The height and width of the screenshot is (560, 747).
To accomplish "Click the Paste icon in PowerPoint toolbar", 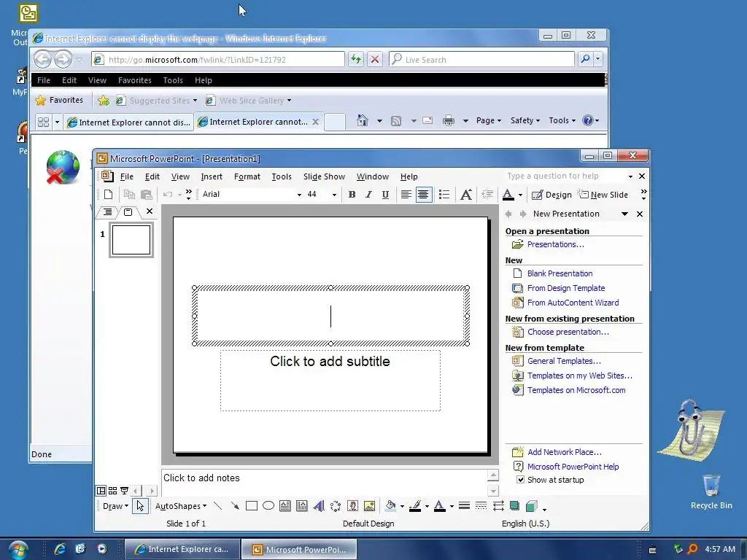I will coord(147,194).
